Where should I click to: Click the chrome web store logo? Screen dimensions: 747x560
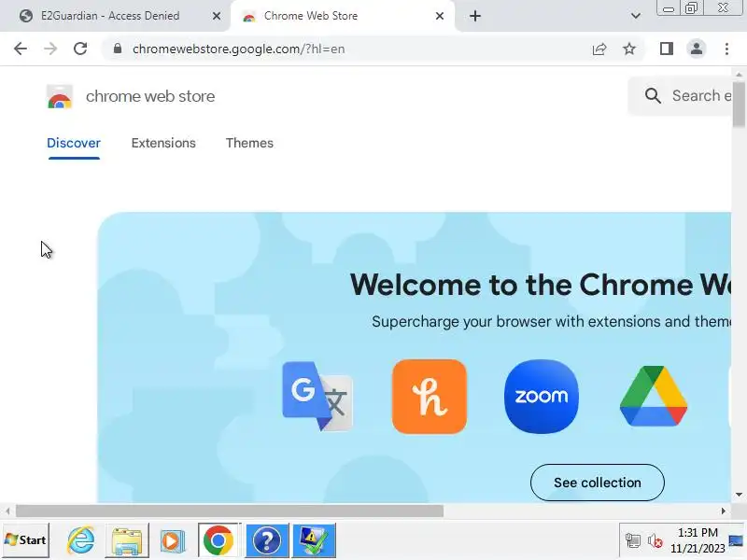point(60,97)
